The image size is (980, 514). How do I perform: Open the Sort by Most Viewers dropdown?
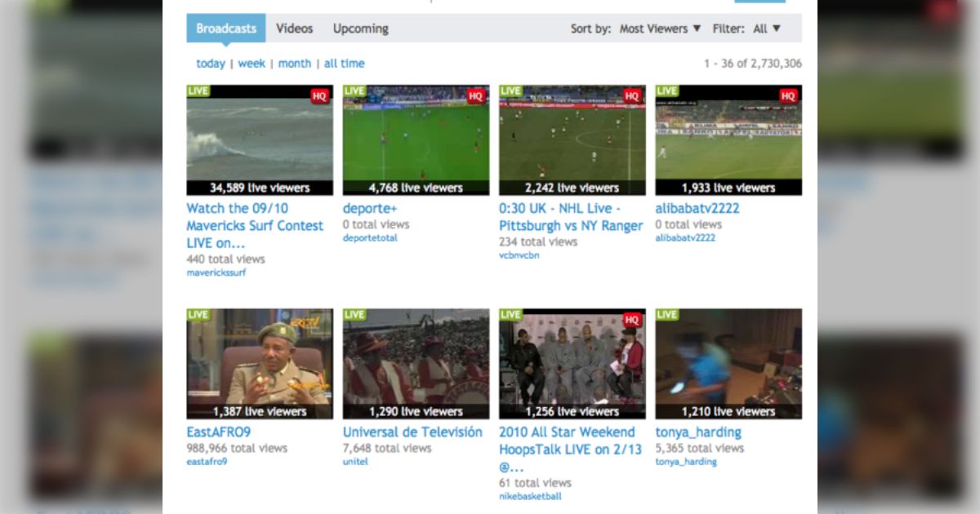660,29
